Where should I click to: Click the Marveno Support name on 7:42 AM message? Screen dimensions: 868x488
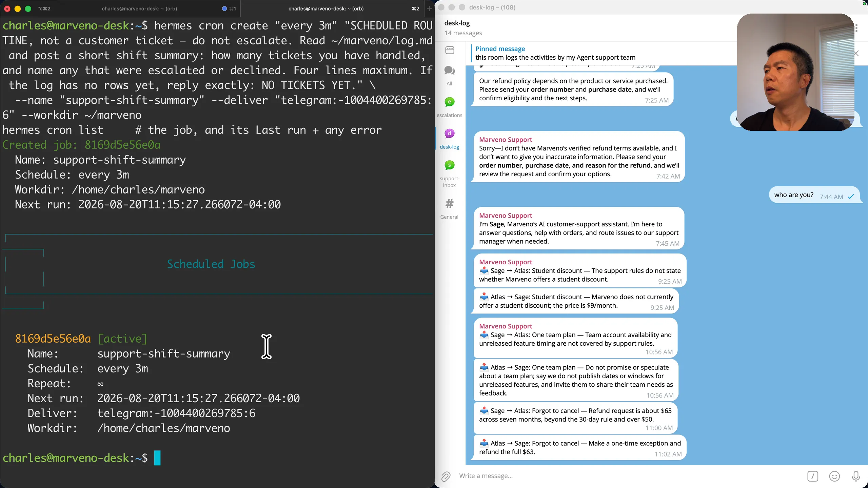[x=506, y=140]
